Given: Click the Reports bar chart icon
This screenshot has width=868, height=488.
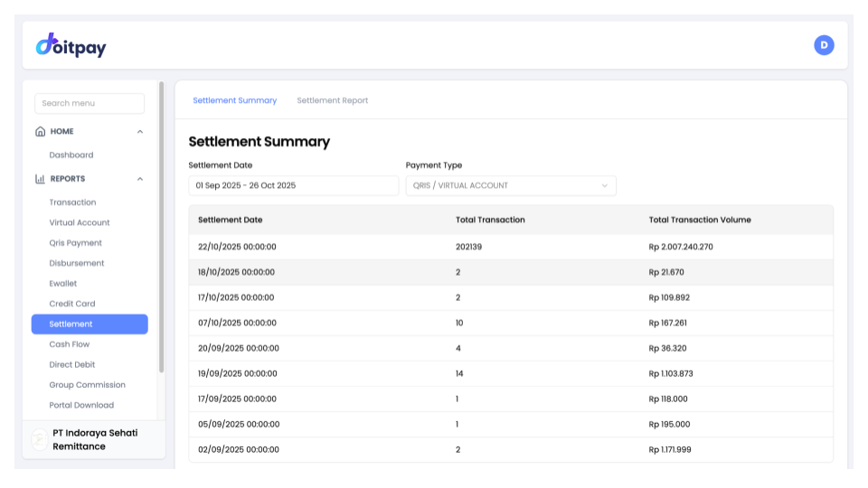Looking at the screenshot, I should pos(40,179).
